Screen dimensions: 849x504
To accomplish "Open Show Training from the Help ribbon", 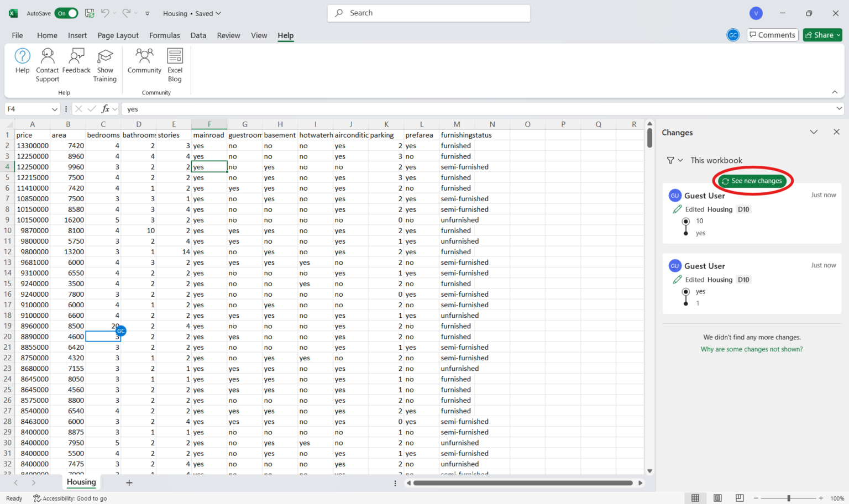I will (105, 64).
